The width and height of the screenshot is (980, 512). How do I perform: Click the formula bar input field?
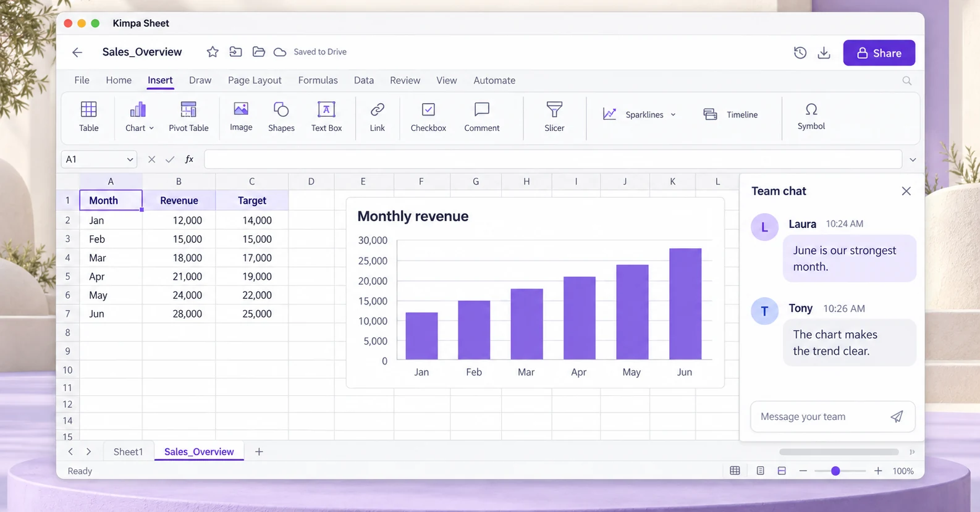coord(552,159)
